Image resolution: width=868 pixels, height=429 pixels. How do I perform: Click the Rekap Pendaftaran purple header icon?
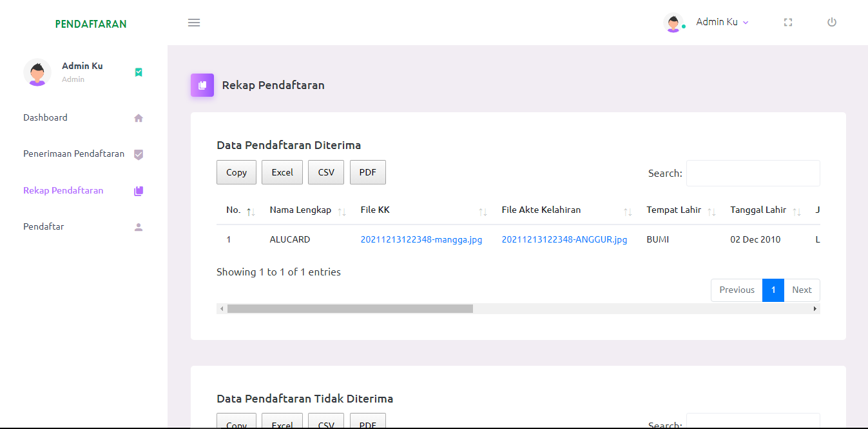[202, 85]
